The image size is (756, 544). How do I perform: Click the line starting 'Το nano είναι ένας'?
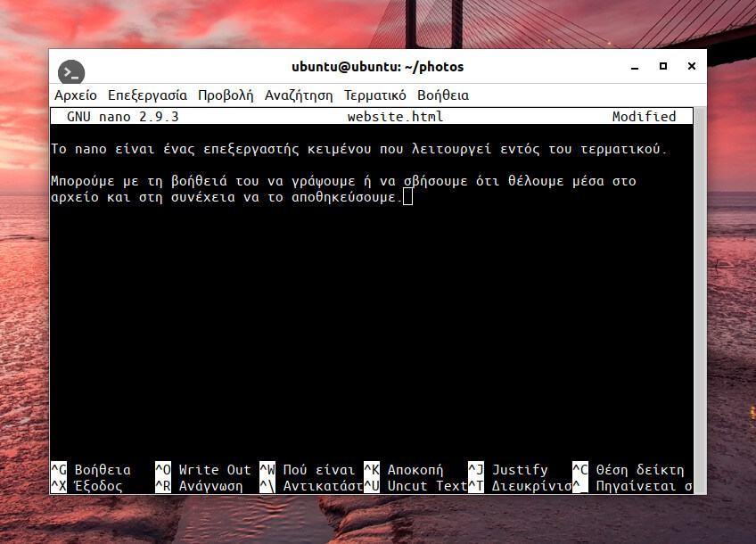click(359, 149)
